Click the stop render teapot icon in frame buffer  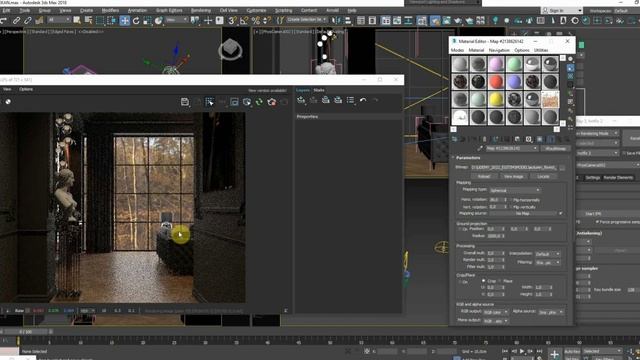tap(271, 102)
